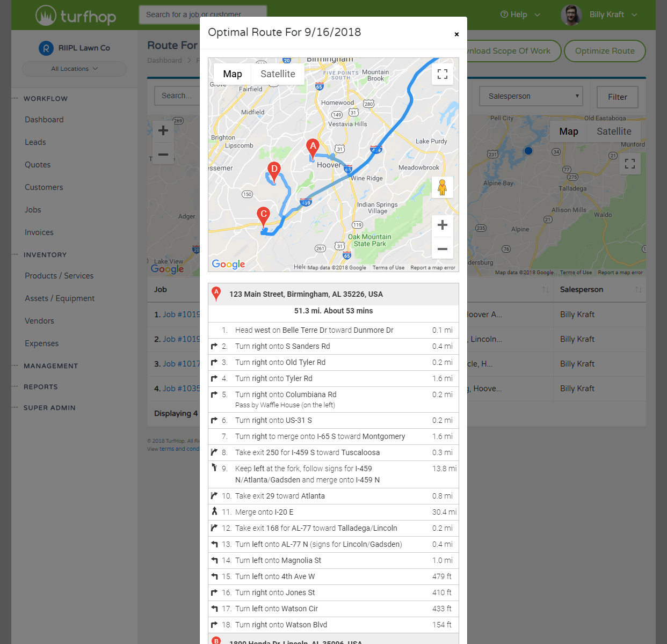
Task: Click the Help question mark icon
Action: coord(504,14)
